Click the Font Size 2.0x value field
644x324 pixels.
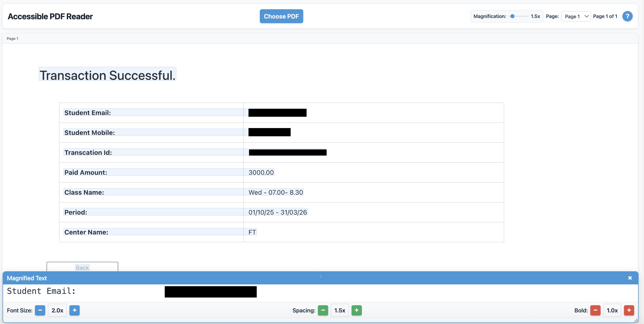click(57, 310)
